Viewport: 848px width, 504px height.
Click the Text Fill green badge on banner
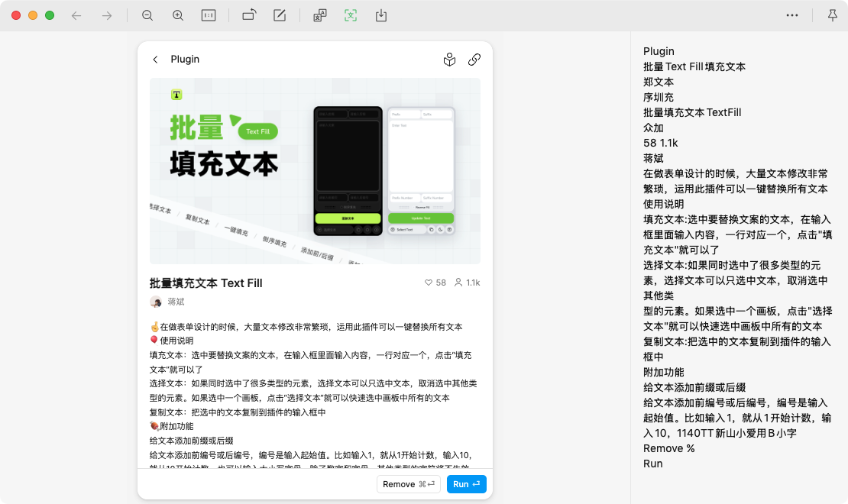click(258, 131)
